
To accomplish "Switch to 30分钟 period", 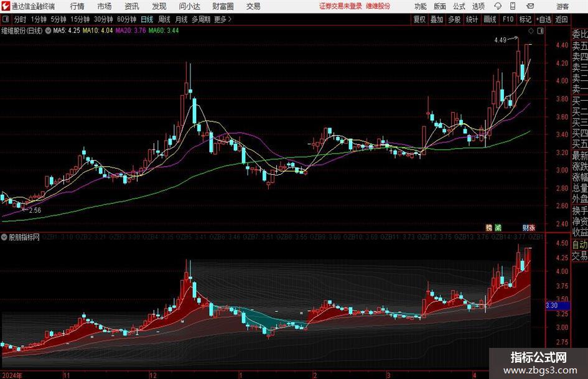I will tap(103, 19).
